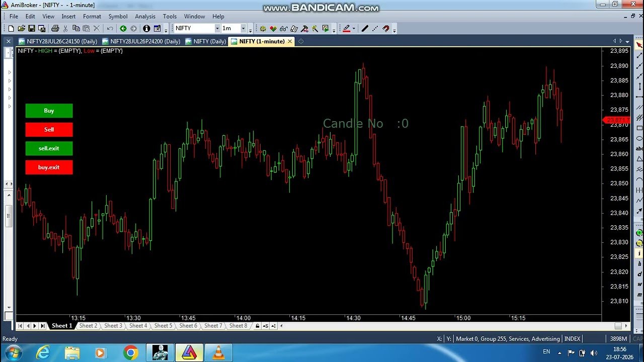Print the chart with the printer icon
This screenshot has height=362, width=644.
55,29
